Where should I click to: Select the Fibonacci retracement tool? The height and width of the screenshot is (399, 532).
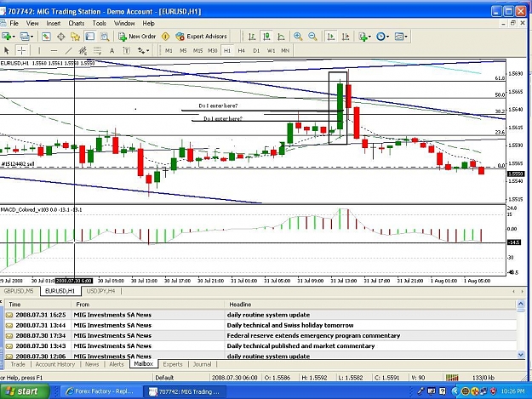pyautogui.click(x=97, y=51)
